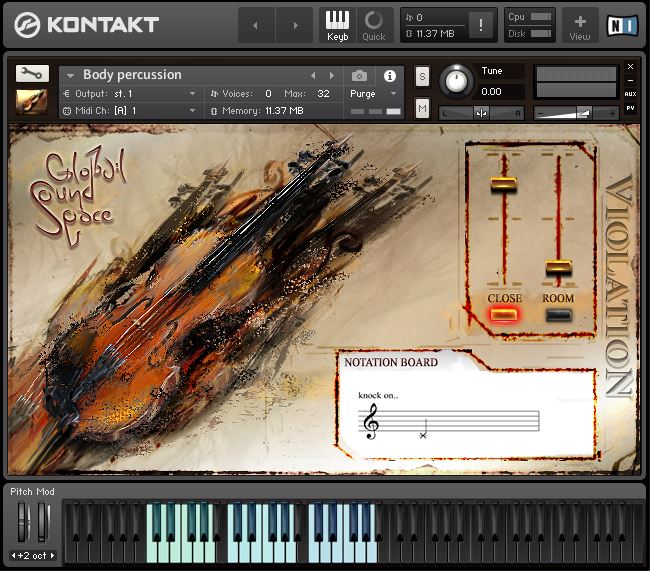Click the Pitch wheel
The width and height of the screenshot is (650, 571).
click(24, 521)
